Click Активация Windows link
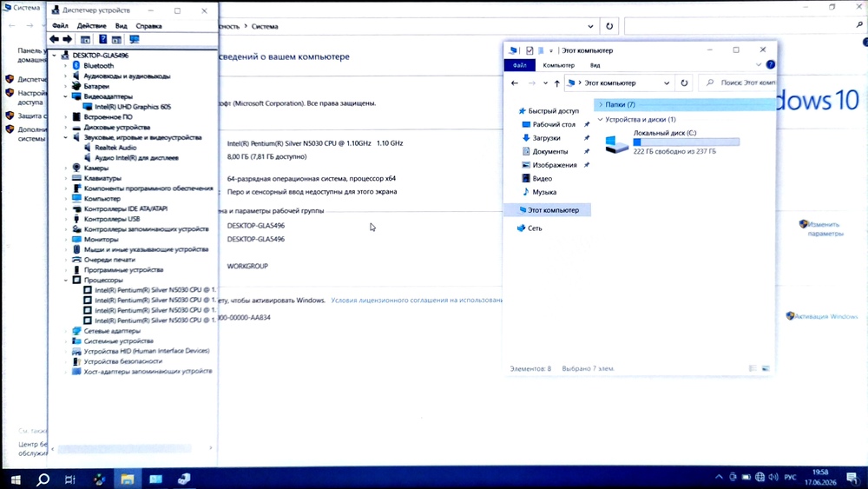This screenshot has width=868, height=489. [x=826, y=316]
